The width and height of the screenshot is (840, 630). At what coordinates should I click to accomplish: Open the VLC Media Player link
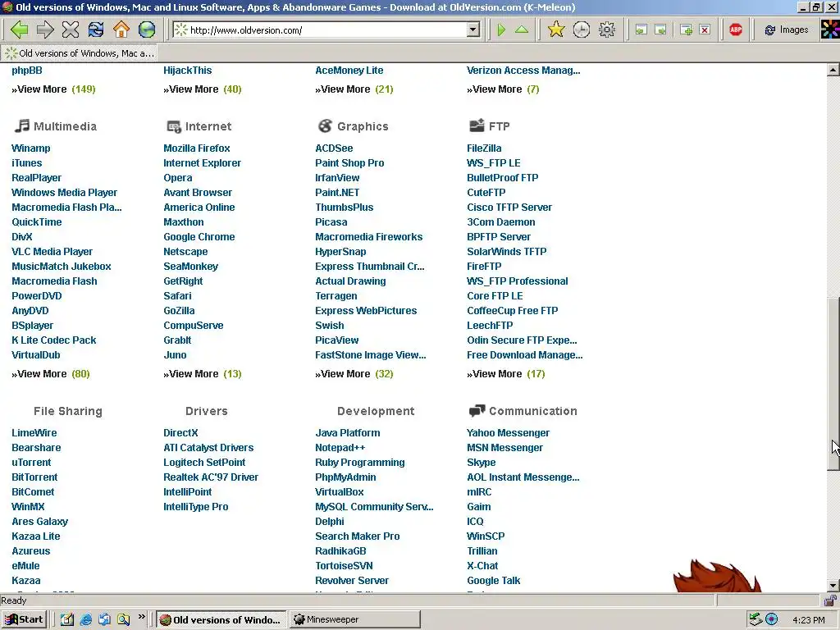pos(52,252)
